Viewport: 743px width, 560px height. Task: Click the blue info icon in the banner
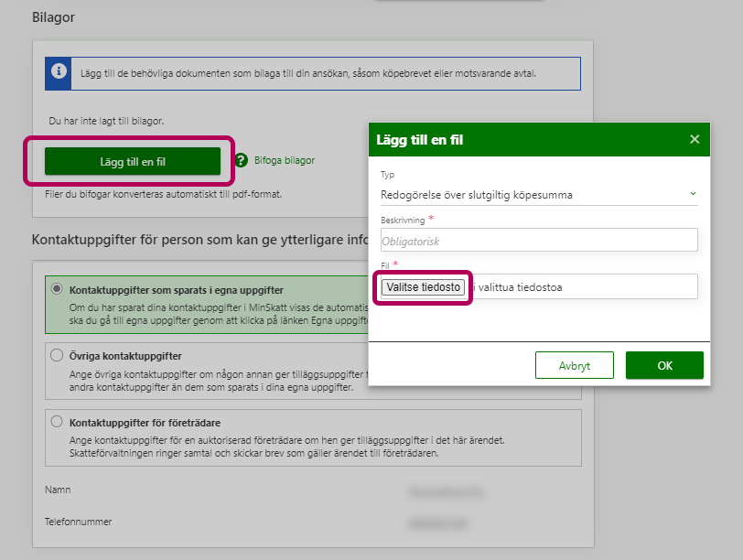(59, 73)
